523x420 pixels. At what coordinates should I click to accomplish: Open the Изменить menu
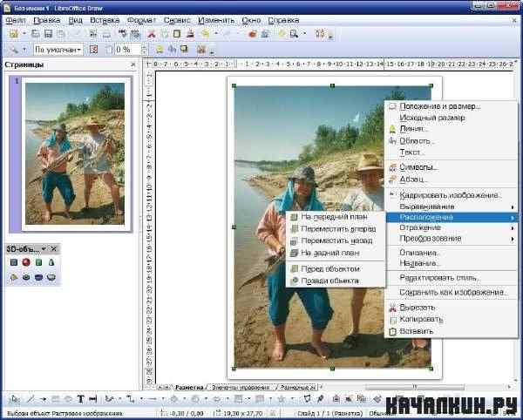[216, 20]
